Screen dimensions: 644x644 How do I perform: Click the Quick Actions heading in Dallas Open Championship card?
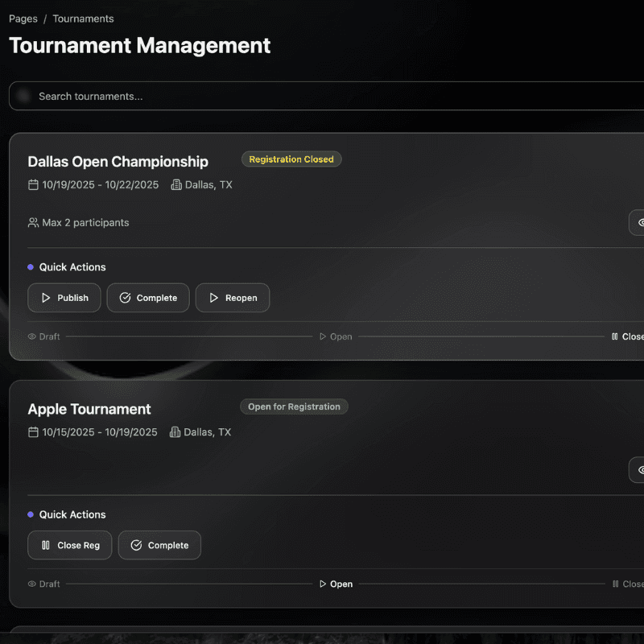click(x=72, y=267)
